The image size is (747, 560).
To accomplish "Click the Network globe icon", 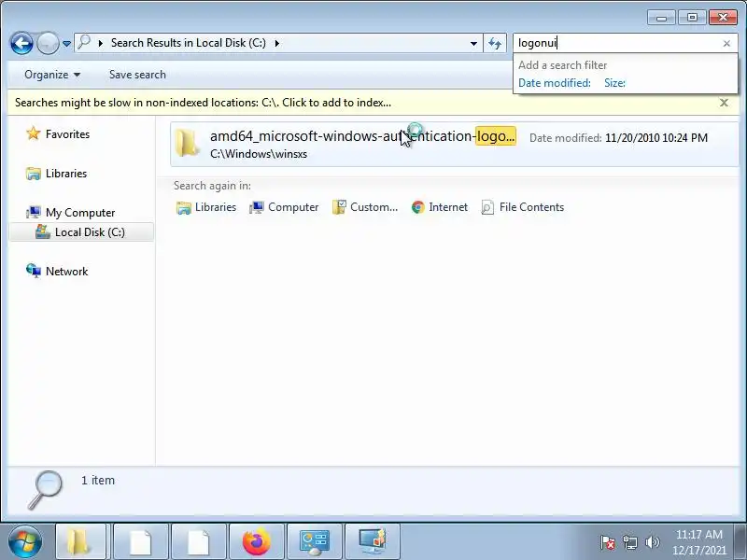I will (x=34, y=271).
